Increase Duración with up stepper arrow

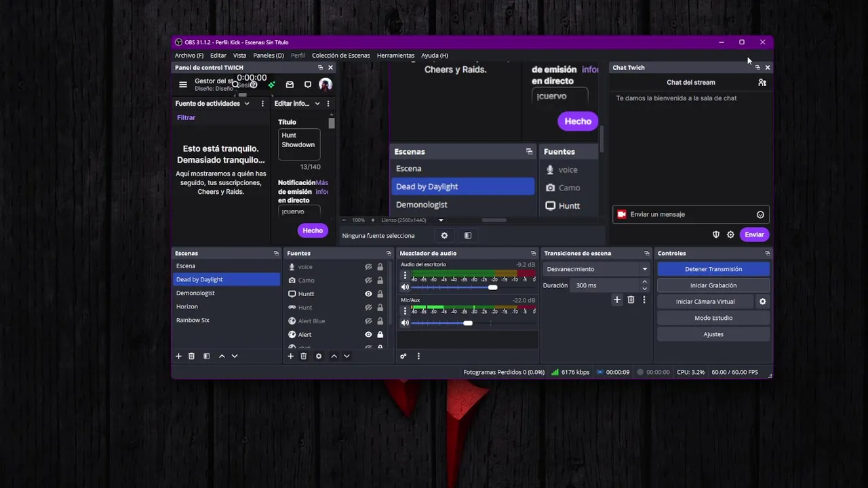coord(644,282)
